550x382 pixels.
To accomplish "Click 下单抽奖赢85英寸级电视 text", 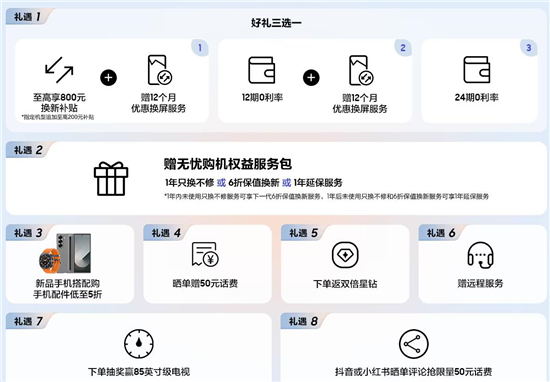I will [139, 372].
